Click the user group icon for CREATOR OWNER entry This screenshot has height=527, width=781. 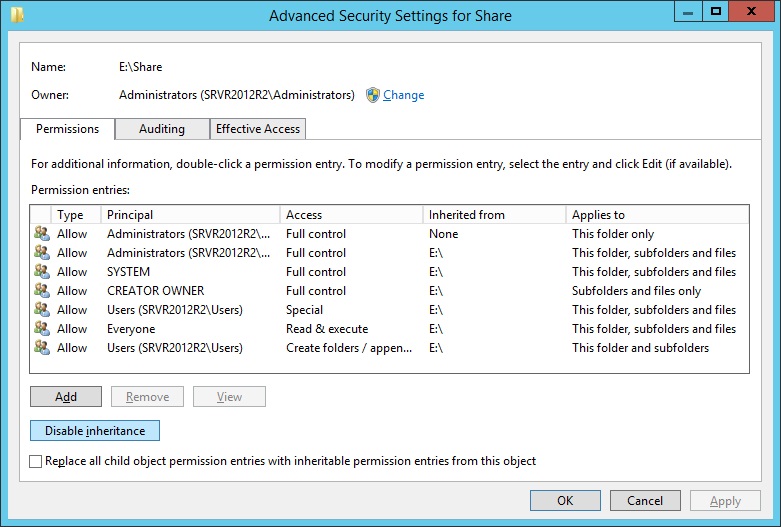pyautogui.click(x=41, y=290)
